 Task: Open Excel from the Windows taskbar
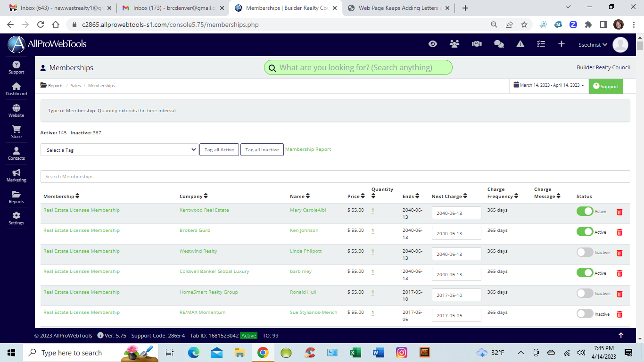click(x=355, y=353)
